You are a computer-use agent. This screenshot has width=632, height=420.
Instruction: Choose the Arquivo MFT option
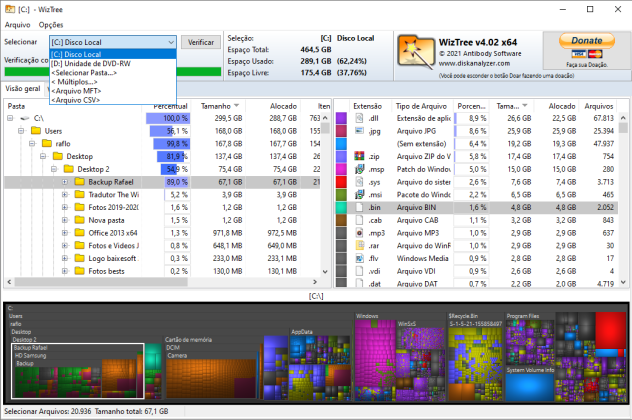coord(113,91)
